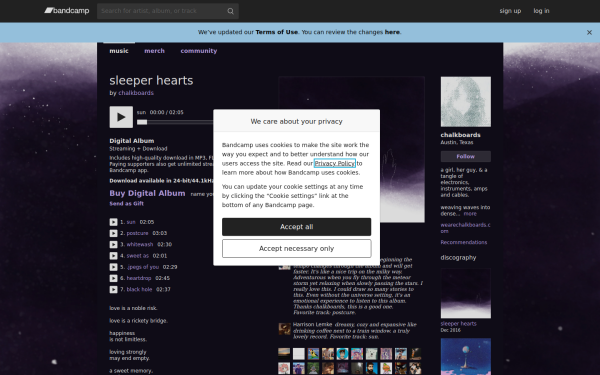Click the first supporter avatar in the grid
600x375 pixels.
coord(284,354)
